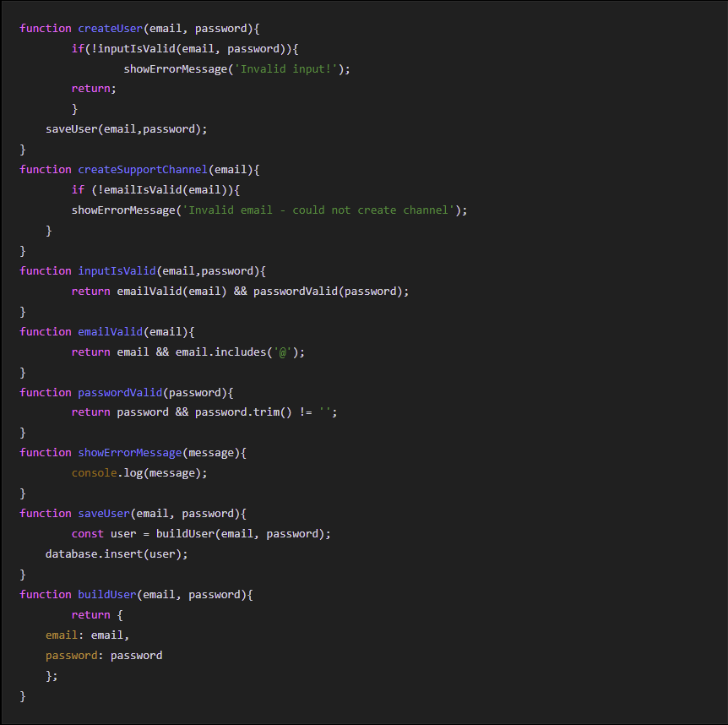The image size is (728, 725).
Task: Click password.trim() expression
Action: coord(243,412)
